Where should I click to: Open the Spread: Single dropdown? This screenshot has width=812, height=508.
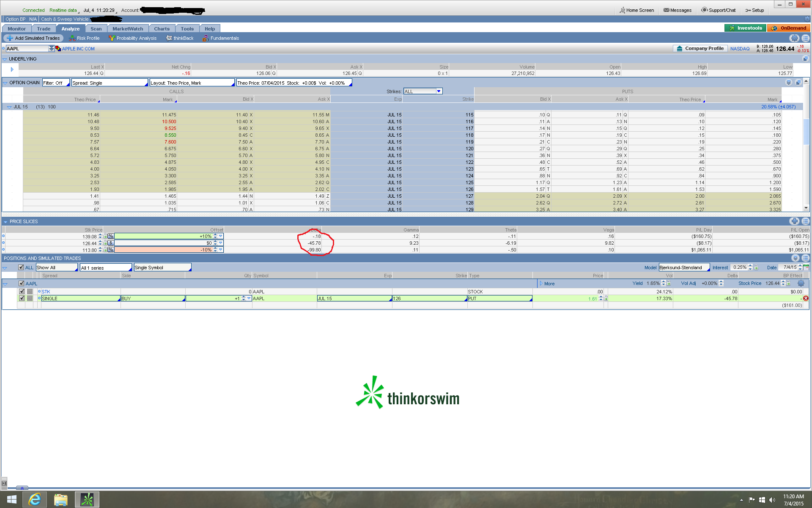110,83
